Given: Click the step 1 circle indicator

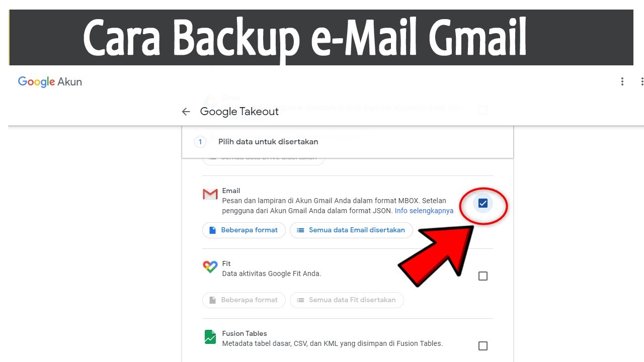Looking at the screenshot, I should click(x=200, y=142).
